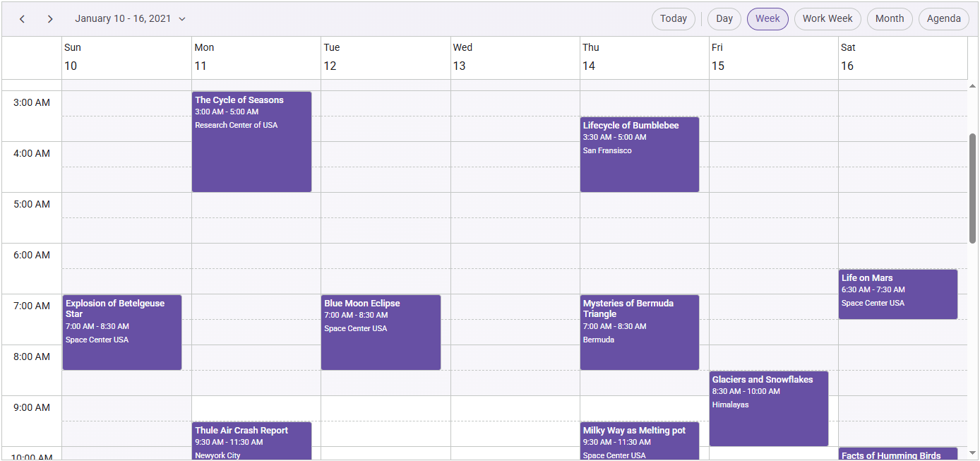Open the date picker via the chevron next to January 10 - 16, 2021
Screen dimensions: 980x461
point(182,19)
